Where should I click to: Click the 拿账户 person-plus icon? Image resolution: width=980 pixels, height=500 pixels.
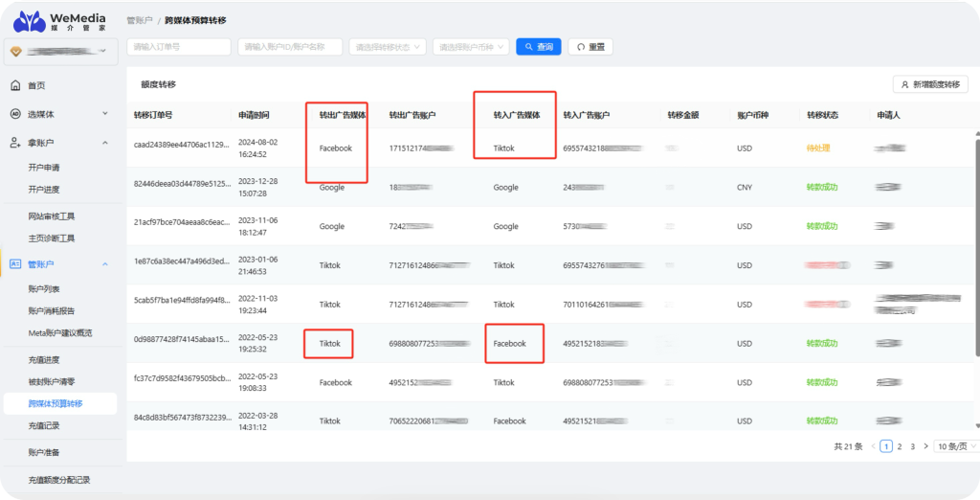coord(15,143)
